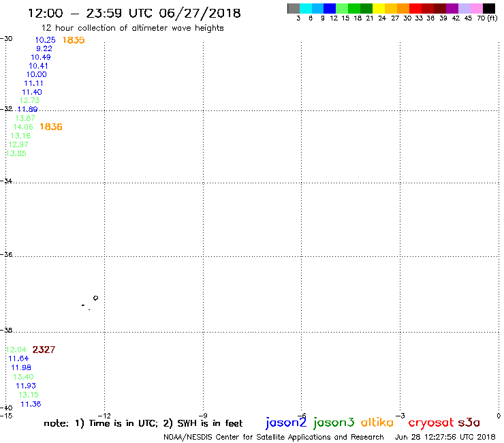This screenshot has width=504, height=443.
Task: Click the jason2 satellite legend label
Action: coord(286,423)
